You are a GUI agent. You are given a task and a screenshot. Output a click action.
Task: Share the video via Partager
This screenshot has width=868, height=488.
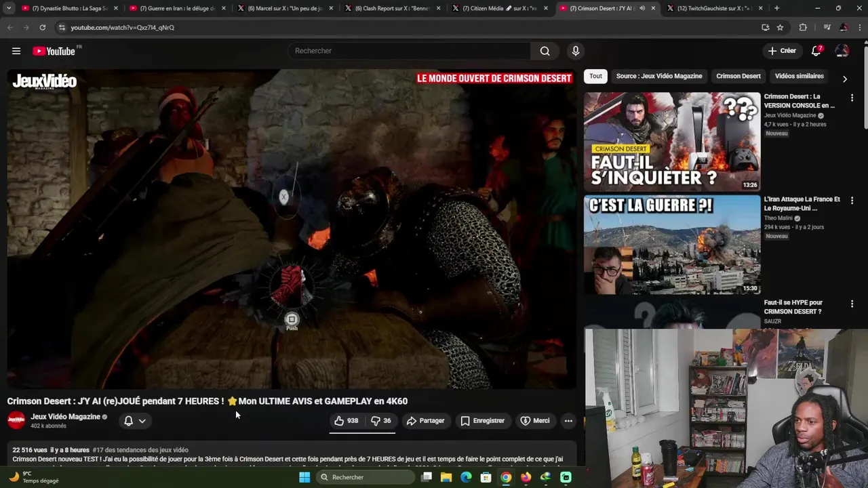tap(425, 421)
